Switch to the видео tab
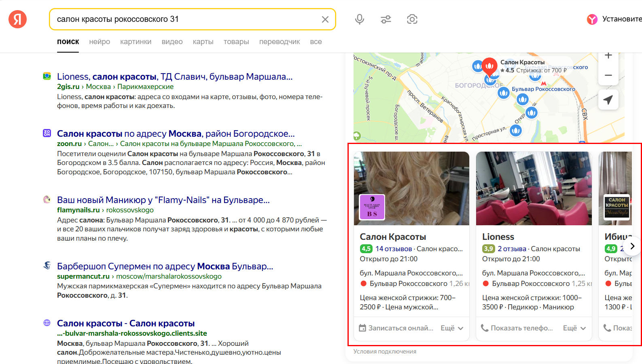The image size is (642, 364). pyautogui.click(x=172, y=42)
